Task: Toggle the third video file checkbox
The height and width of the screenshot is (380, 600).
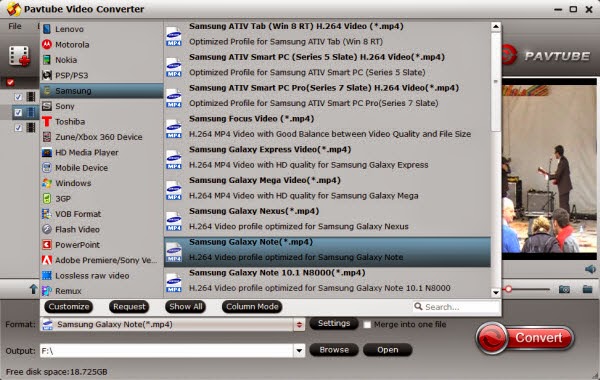Action: tap(18, 128)
